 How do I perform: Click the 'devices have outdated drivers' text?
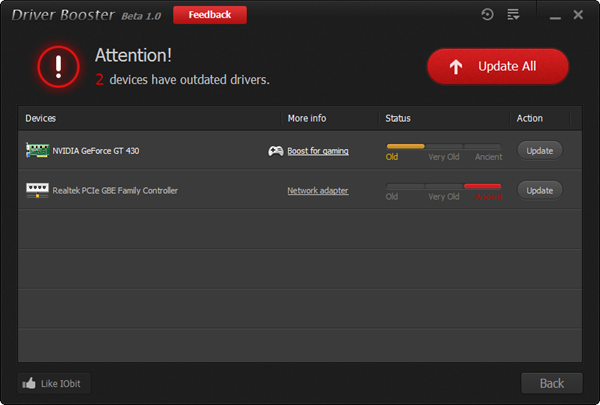(189, 80)
